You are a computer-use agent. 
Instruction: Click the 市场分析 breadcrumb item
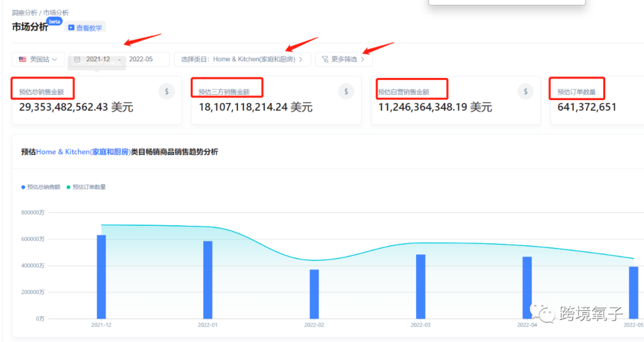(56, 13)
